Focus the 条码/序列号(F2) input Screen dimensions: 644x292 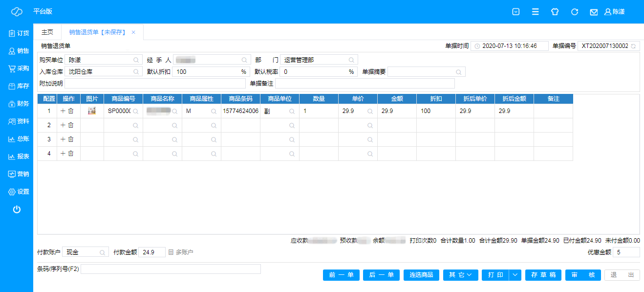click(x=171, y=269)
